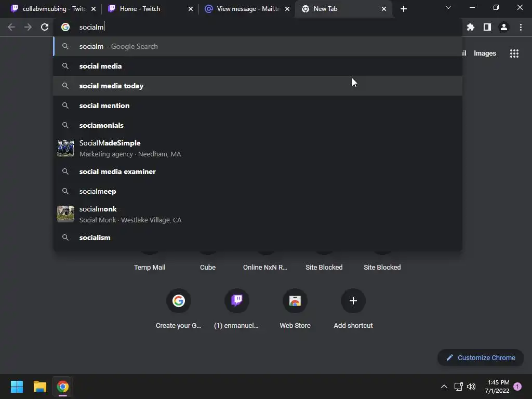Viewport: 532px width, 399px height.
Task: Go back using the back arrow
Action: click(11, 27)
